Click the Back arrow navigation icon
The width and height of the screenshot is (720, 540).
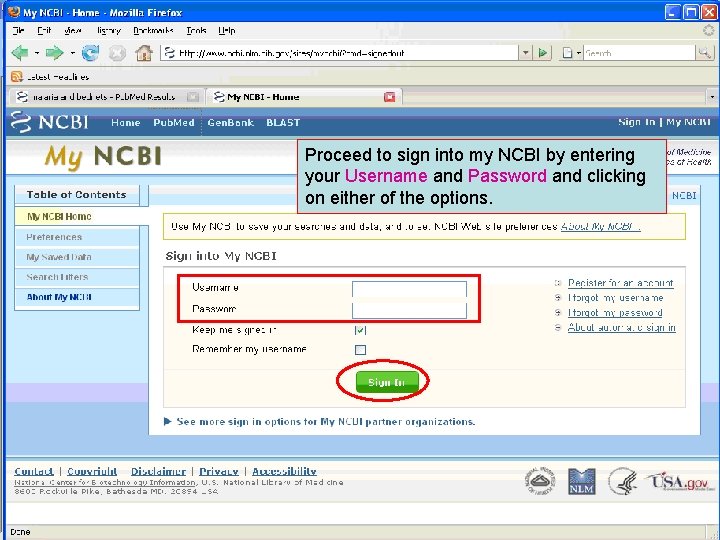pyautogui.click(x=20, y=53)
